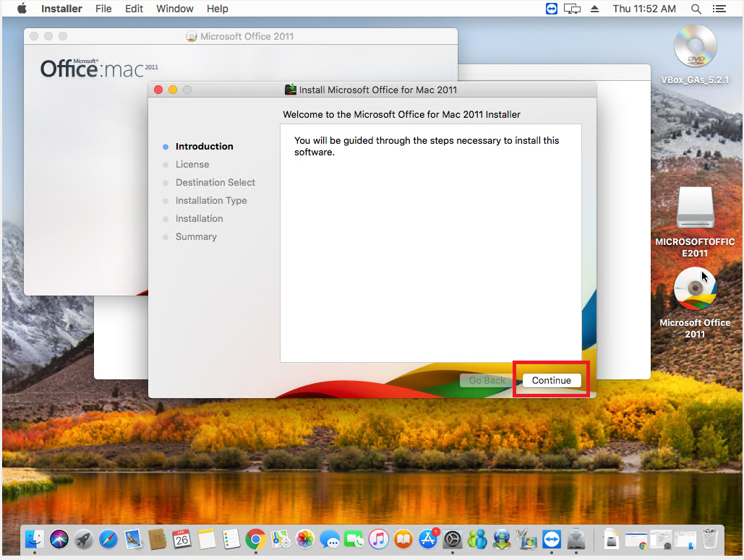Screen dimensions: 744x560
Task: Open App Store from the Dock
Action: point(428,538)
